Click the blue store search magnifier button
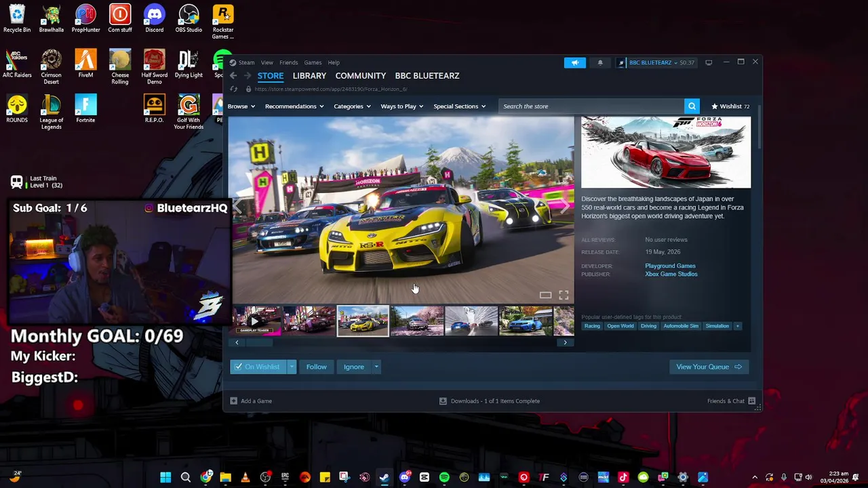The height and width of the screenshot is (488, 868). pyautogui.click(x=692, y=106)
